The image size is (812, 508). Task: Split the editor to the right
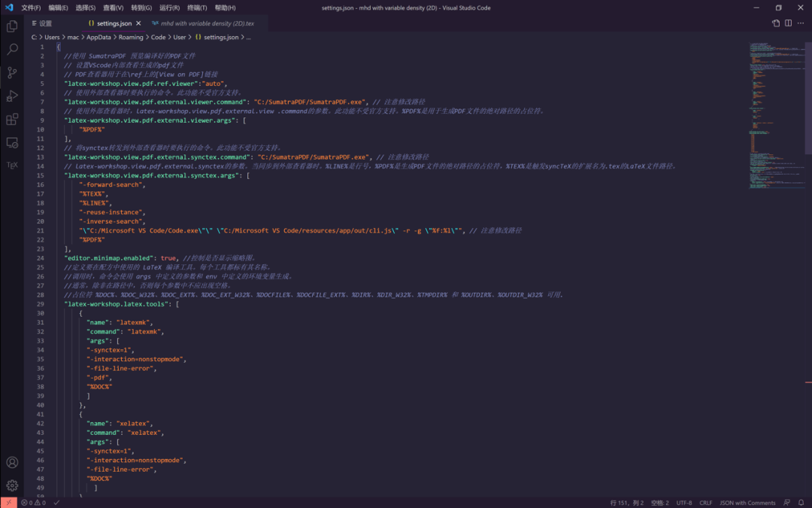(x=788, y=23)
